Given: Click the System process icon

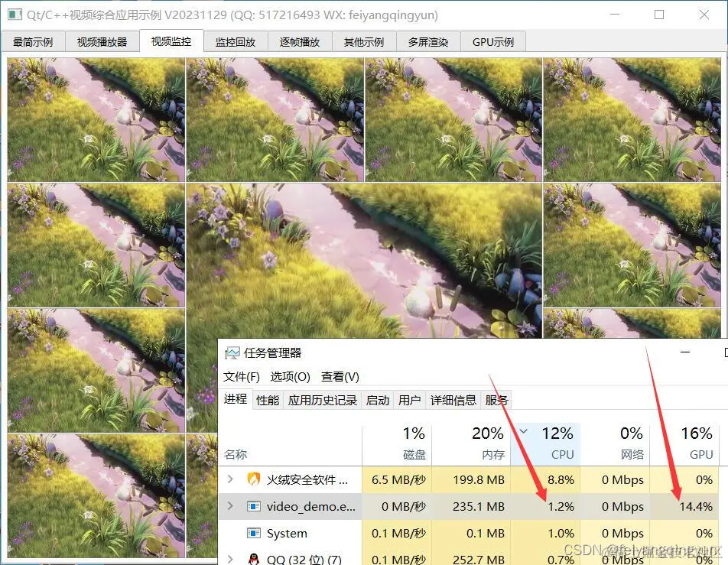Looking at the screenshot, I should coord(253,533).
